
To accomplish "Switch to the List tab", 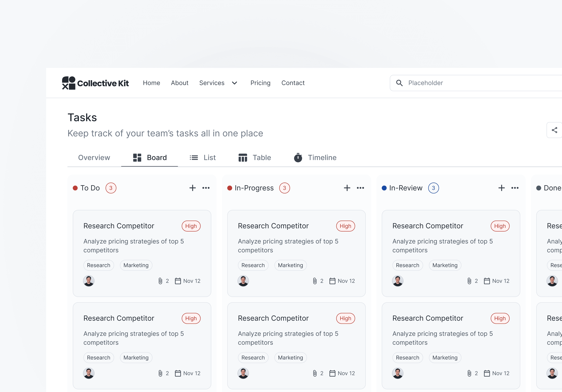I will (203, 158).
